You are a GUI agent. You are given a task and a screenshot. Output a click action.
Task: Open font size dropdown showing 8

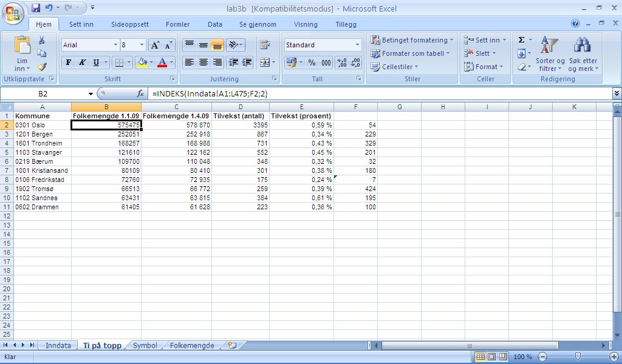click(142, 45)
